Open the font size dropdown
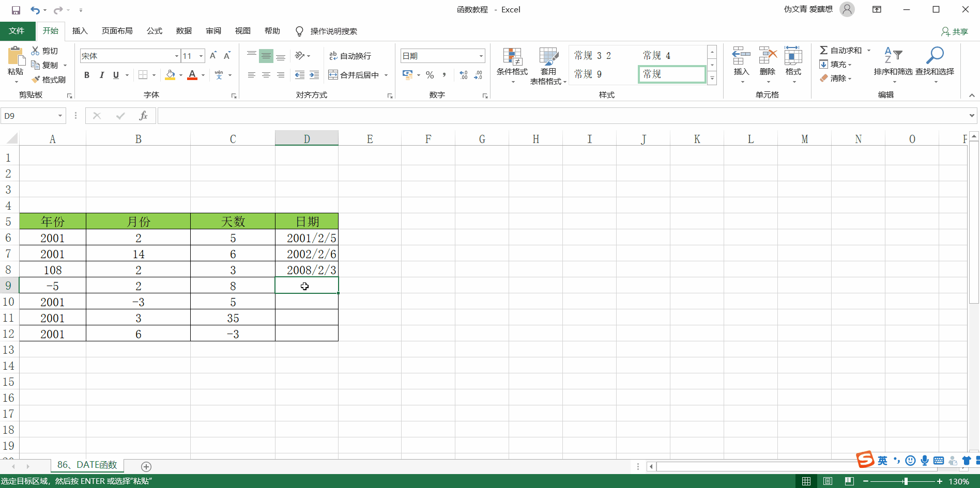The height and width of the screenshot is (488, 980). [x=201, y=56]
